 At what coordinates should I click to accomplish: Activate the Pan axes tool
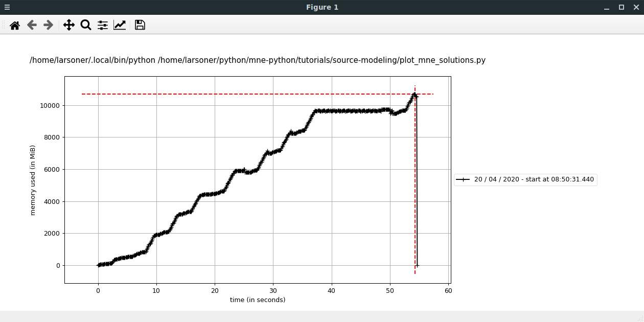coord(69,25)
